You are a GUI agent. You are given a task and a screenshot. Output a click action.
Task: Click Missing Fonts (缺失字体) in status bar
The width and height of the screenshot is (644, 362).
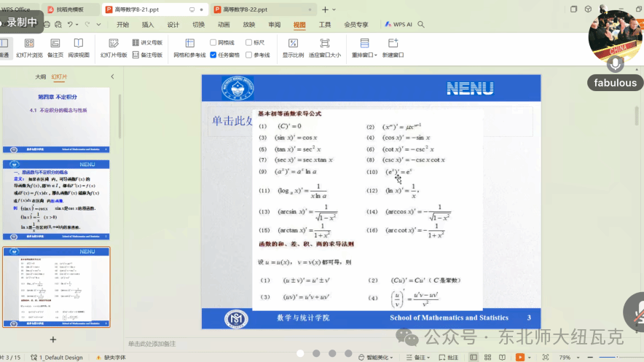pos(111,358)
